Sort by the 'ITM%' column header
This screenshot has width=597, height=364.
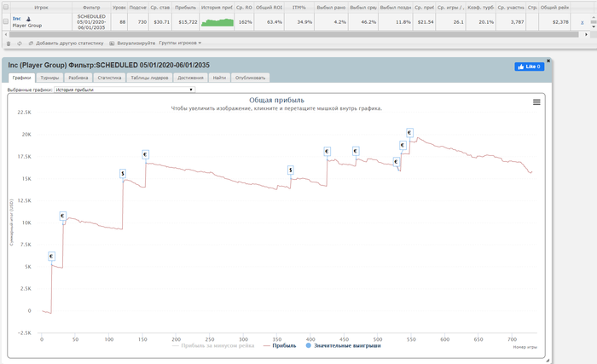pos(298,7)
